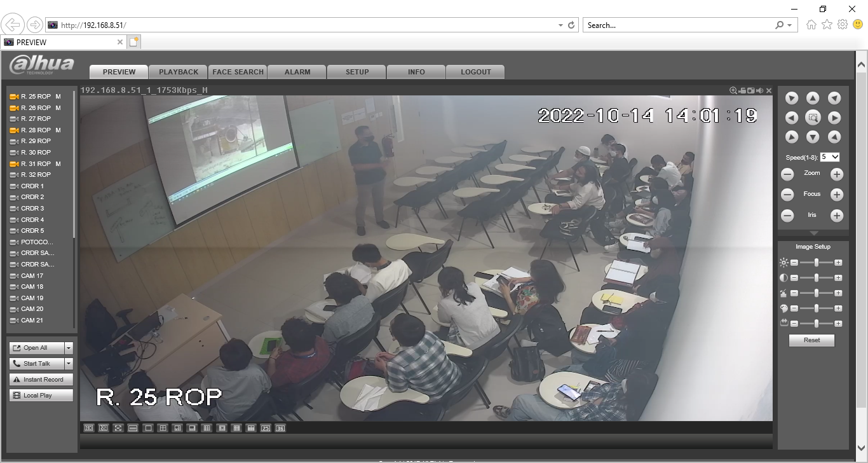Open the Speed(1-8) dropdown
Screen dimensions: 868x463
[x=830, y=156]
